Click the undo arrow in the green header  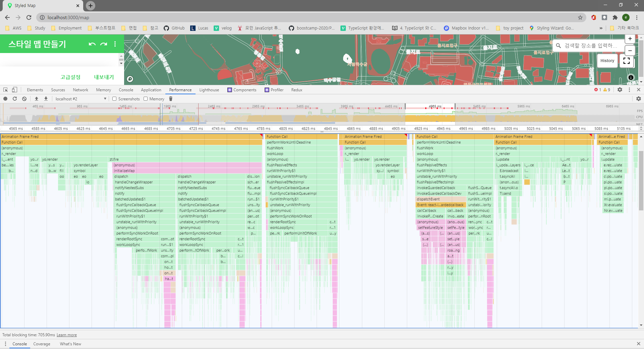coord(92,44)
